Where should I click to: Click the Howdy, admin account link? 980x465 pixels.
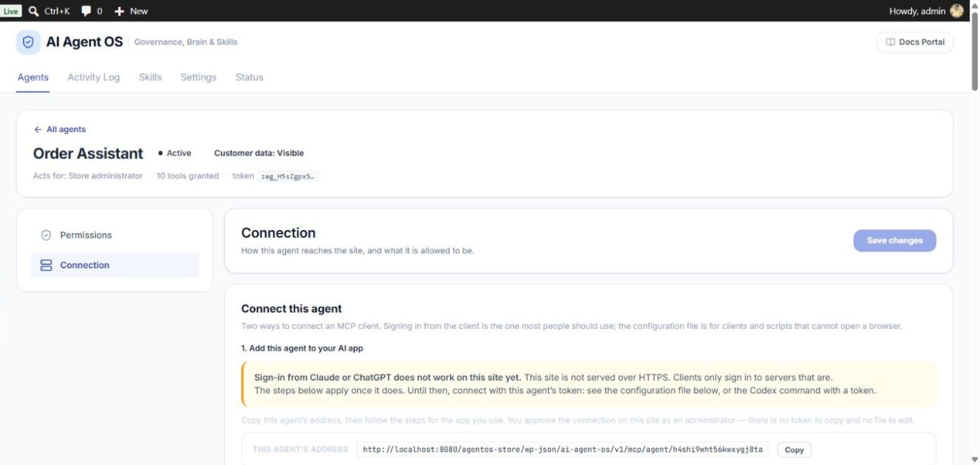927,10
